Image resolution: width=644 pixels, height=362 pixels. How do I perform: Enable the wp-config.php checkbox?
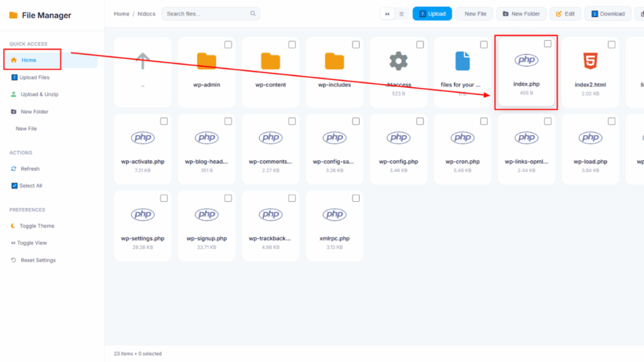(x=420, y=121)
